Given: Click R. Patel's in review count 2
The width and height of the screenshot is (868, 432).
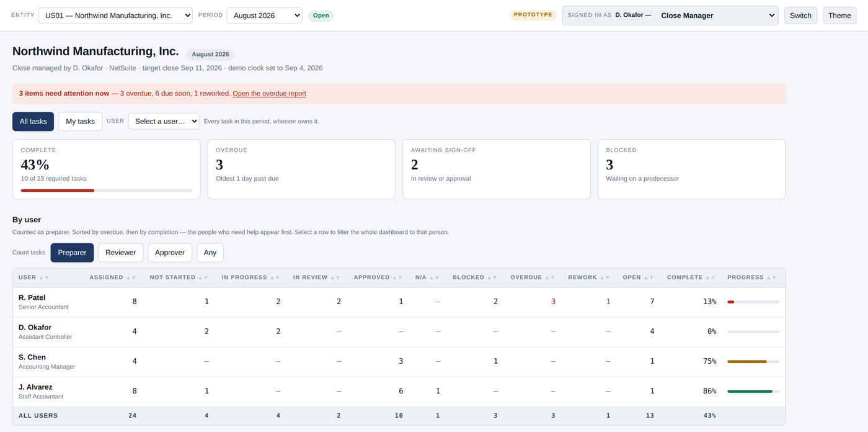Looking at the screenshot, I should [339, 302].
